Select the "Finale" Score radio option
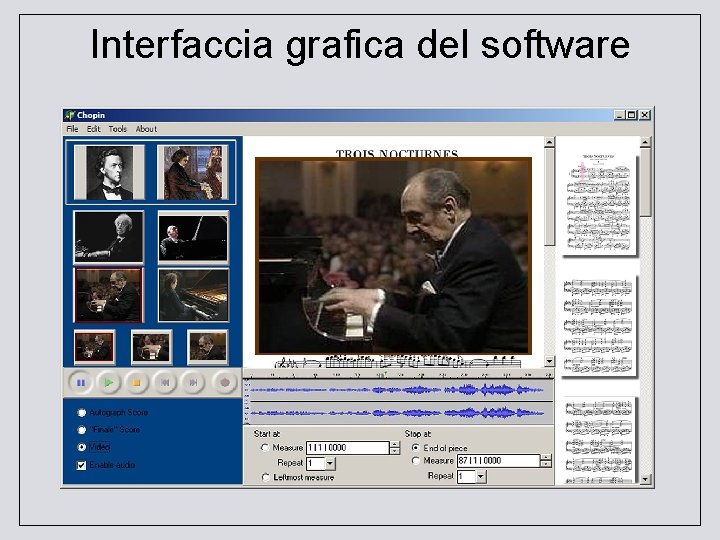This screenshot has width=720, height=540. coord(82,430)
